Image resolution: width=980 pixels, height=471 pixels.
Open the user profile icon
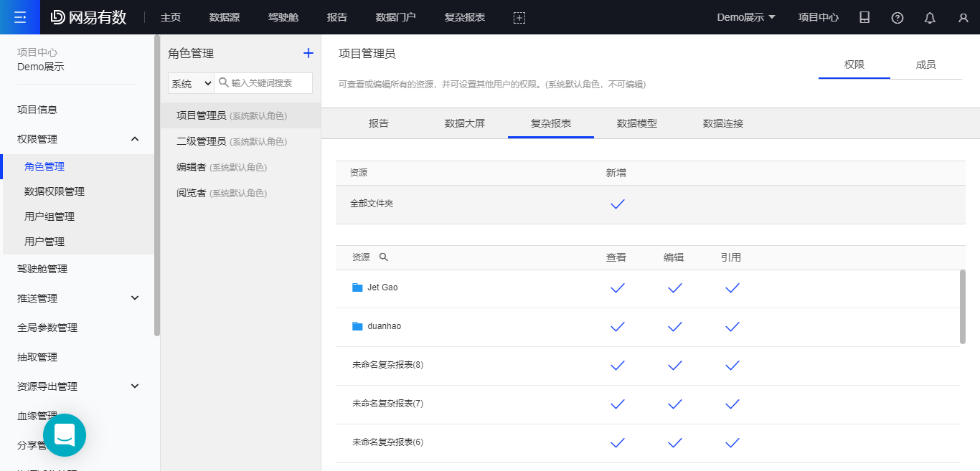(963, 18)
